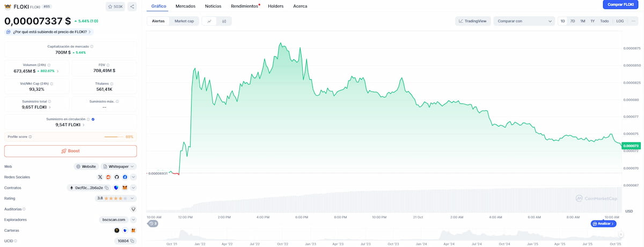
Task: Click info icon next to Profile score
Action: click(30, 137)
